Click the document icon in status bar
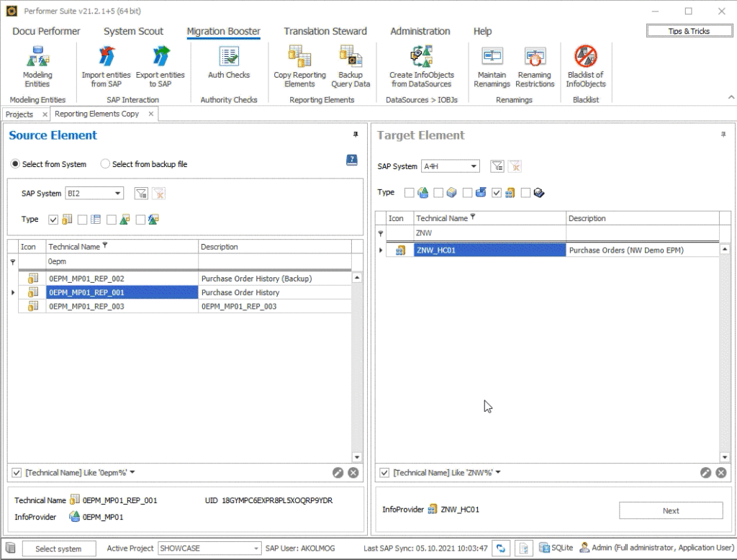This screenshot has height=560, width=737. 524,548
